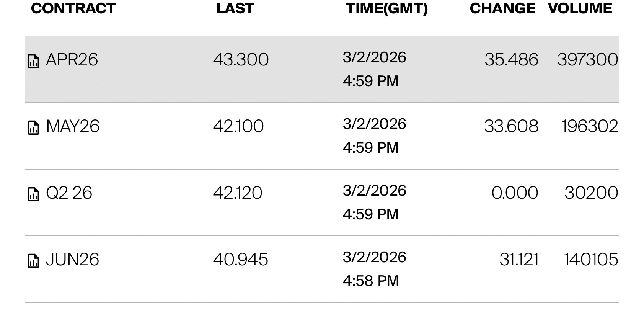Click the JUN26 timestamp showing 4:58 PM
This screenshot has width=644, height=317.
point(370,281)
